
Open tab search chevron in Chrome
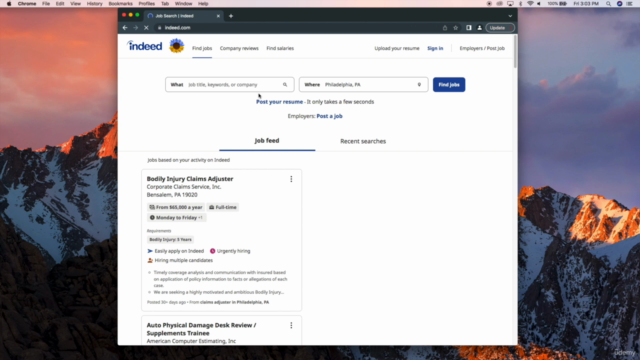tap(510, 16)
